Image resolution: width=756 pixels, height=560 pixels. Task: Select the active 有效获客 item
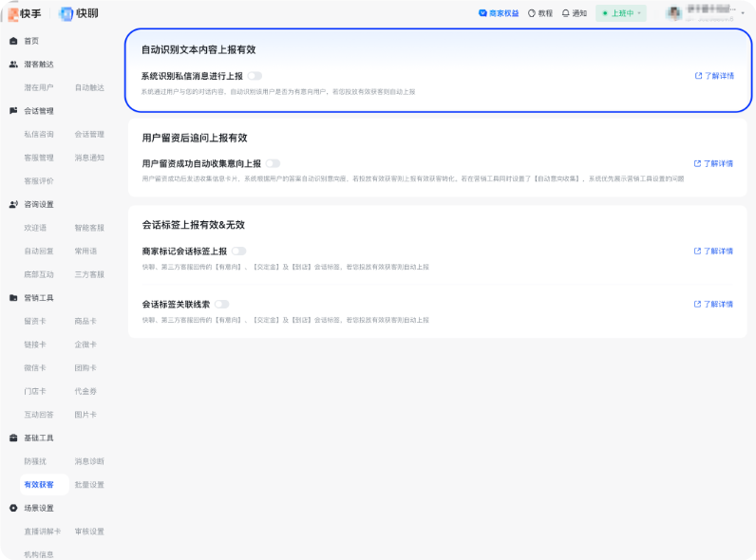click(45, 485)
